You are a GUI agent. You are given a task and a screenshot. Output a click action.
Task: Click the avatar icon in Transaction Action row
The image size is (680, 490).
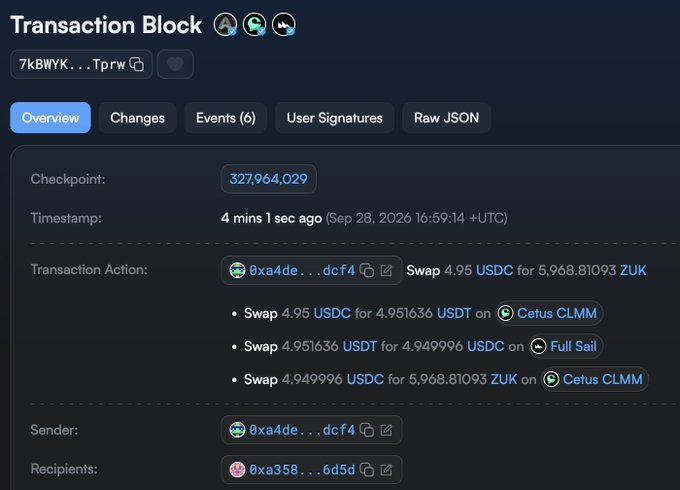pyautogui.click(x=237, y=270)
